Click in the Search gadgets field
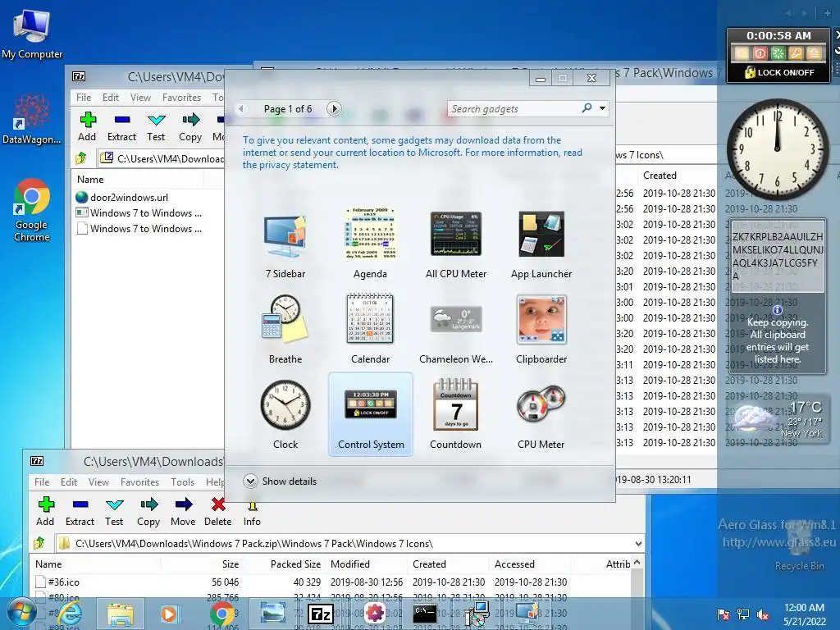Viewport: 840px width, 630px height. [514, 109]
